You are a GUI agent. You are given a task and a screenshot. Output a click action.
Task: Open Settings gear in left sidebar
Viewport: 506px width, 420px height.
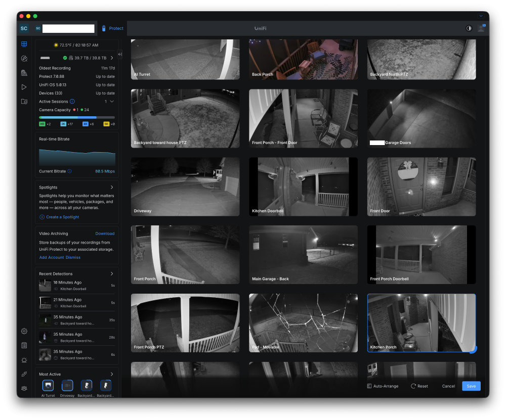(x=24, y=331)
